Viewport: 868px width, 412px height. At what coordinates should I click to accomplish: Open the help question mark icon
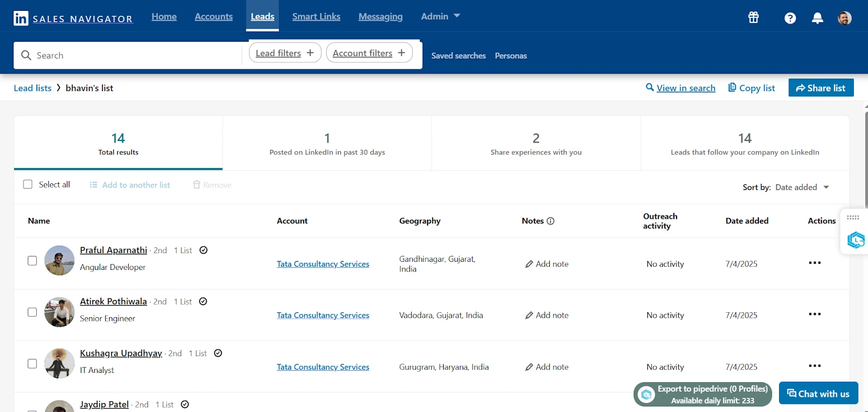point(790,18)
